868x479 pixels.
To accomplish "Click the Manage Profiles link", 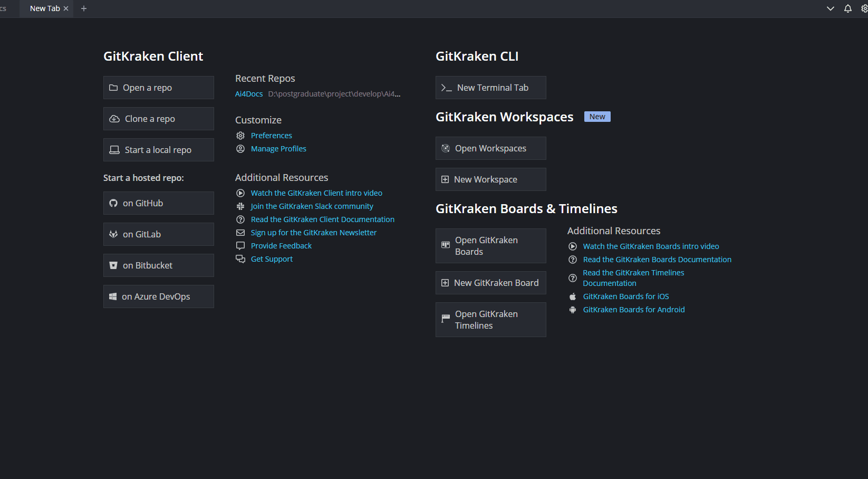I will pyautogui.click(x=278, y=149).
